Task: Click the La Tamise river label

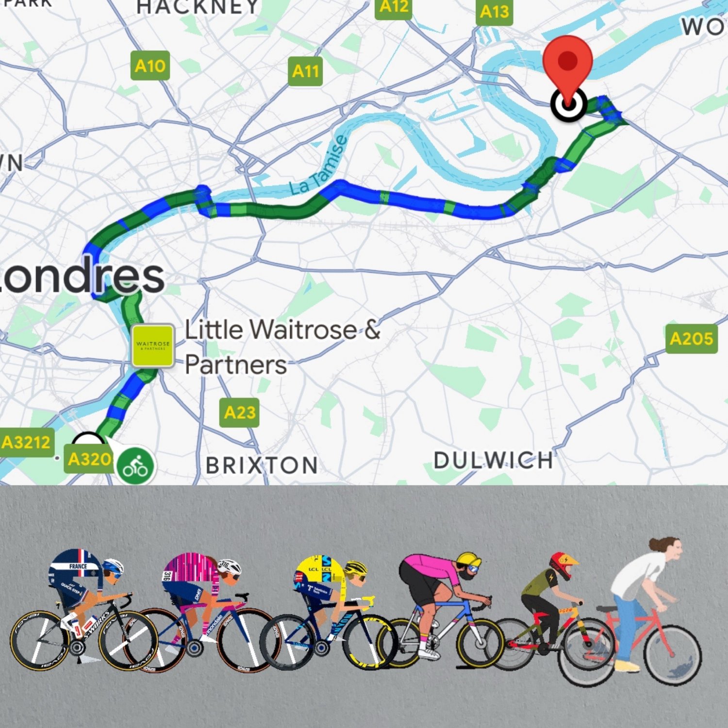Action: point(319,165)
